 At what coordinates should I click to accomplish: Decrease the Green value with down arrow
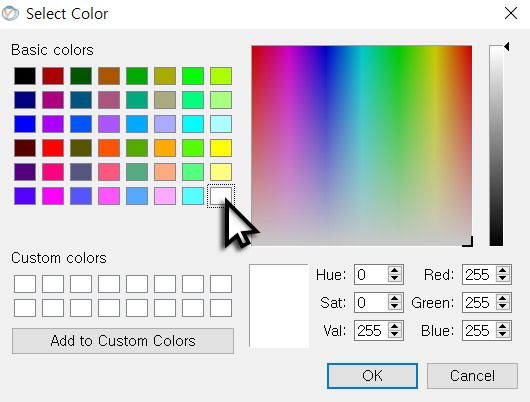(503, 306)
